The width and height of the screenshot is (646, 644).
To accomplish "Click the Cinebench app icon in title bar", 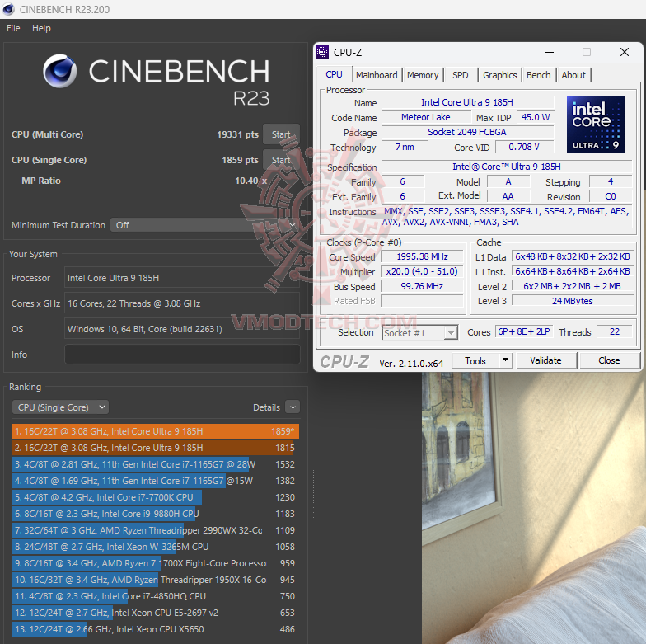I will click(8, 9).
